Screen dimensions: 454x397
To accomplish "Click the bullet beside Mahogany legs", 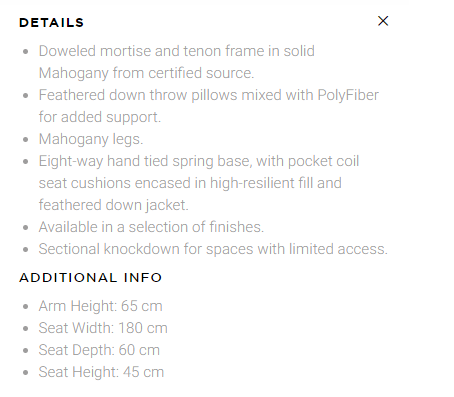I will point(26,140).
